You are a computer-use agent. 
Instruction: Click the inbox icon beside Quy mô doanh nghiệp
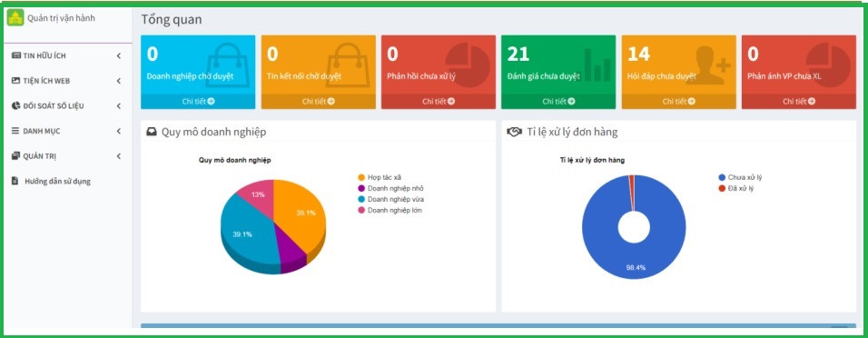[x=151, y=132]
